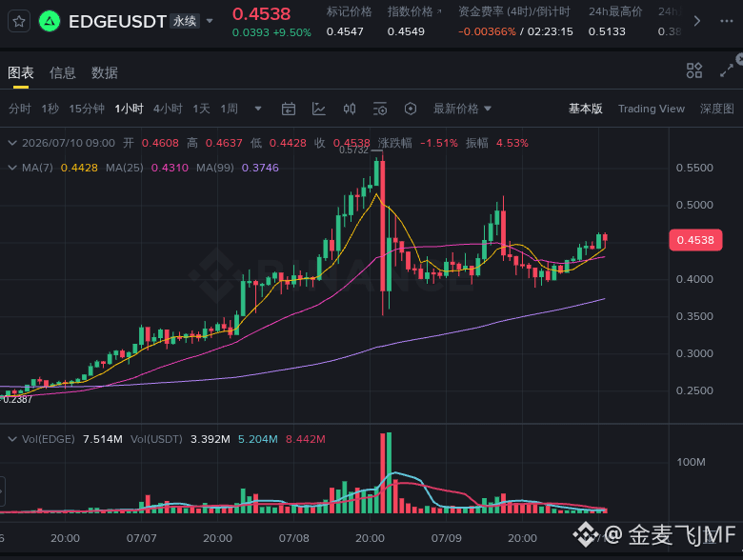Click the close icon at top right corner
This screenshot has width=743, height=560.
[x=739, y=59]
